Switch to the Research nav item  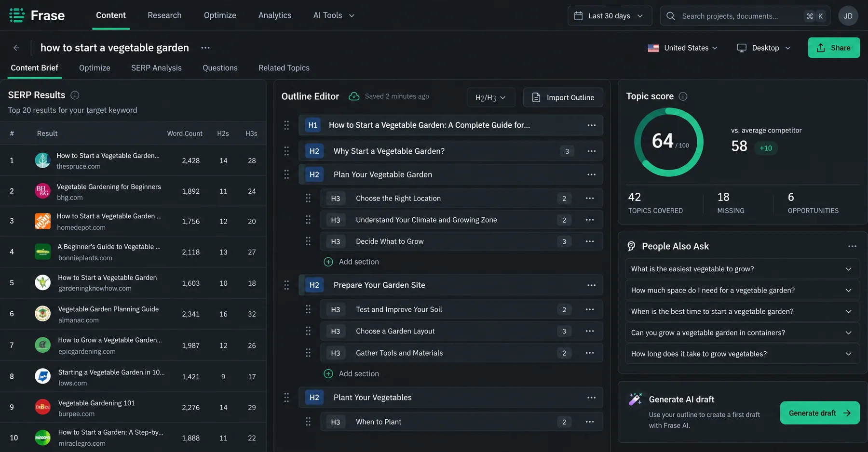pyautogui.click(x=164, y=15)
